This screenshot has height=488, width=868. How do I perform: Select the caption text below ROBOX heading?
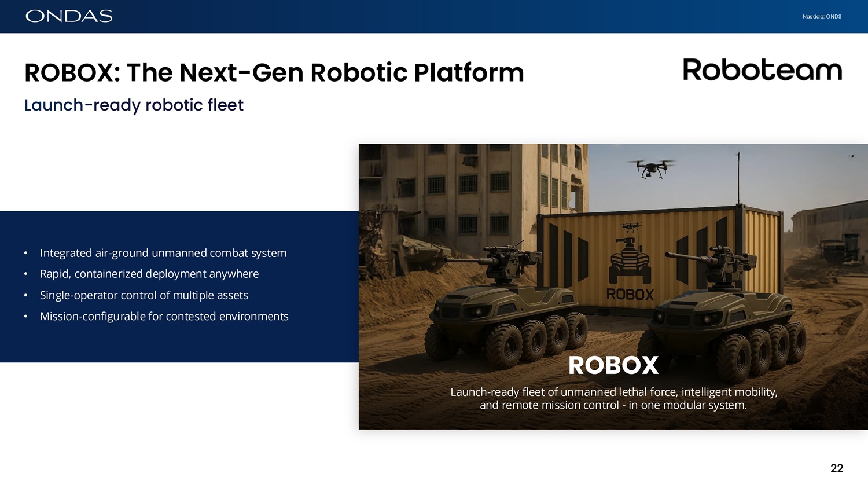coord(613,398)
